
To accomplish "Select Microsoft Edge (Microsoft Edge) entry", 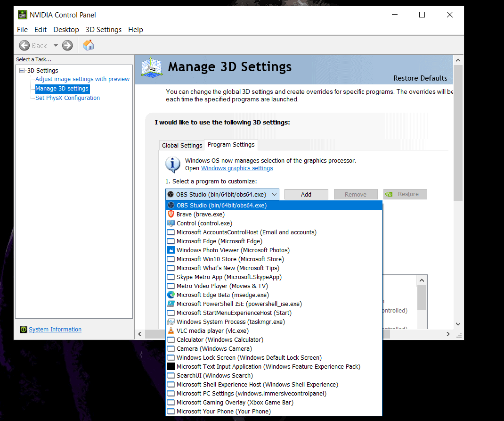I will pos(274,241).
